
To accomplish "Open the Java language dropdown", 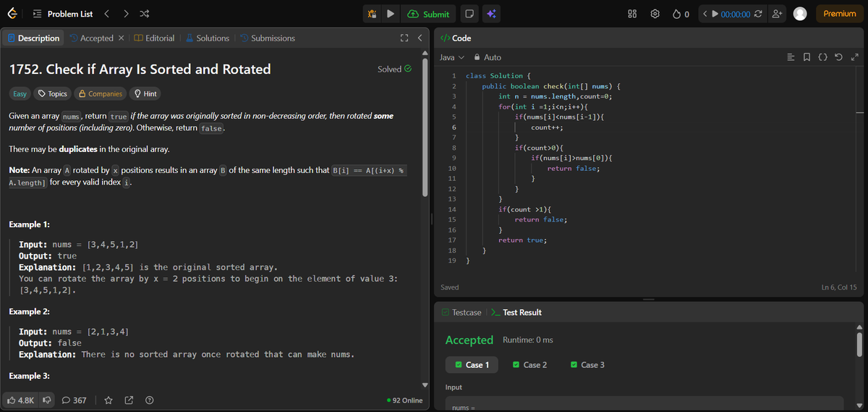I will (451, 57).
